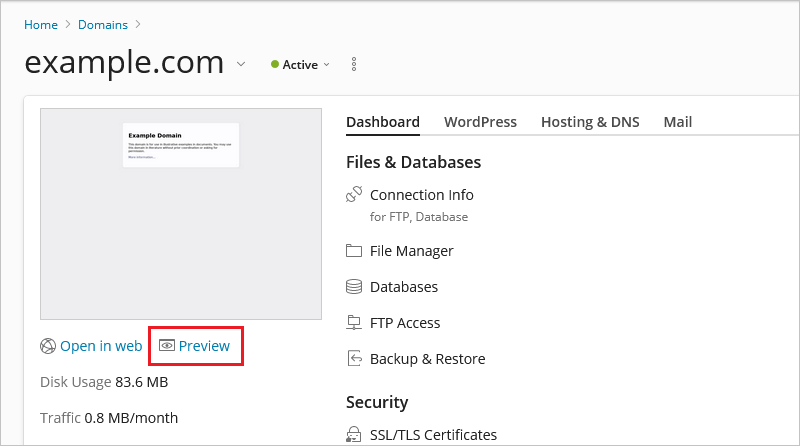Viewport: 800px width, 446px height.
Task: Switch to the WordPress tab
Action: click(x=480, y=122)
